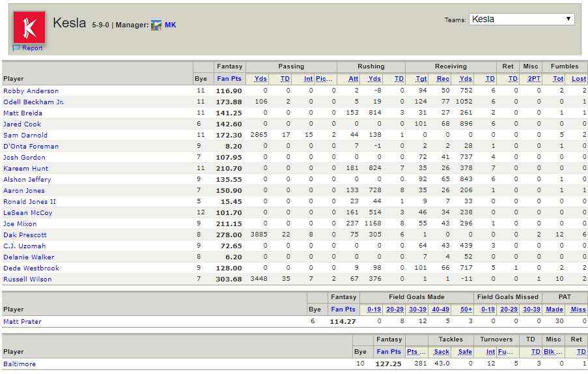This screenshot has height=374, width=588.
Task: Sort by Field Goals Made 40-49
Action: tap(441, 309)
